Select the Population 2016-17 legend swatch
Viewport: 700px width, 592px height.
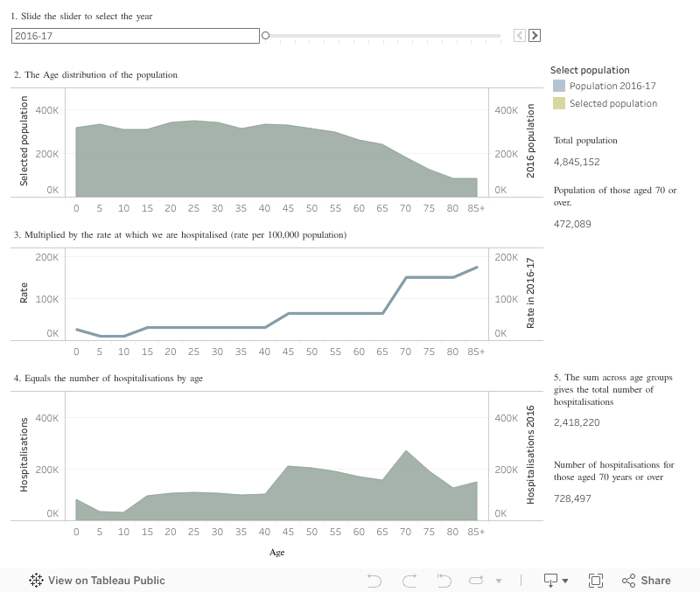tap(559, 86)
